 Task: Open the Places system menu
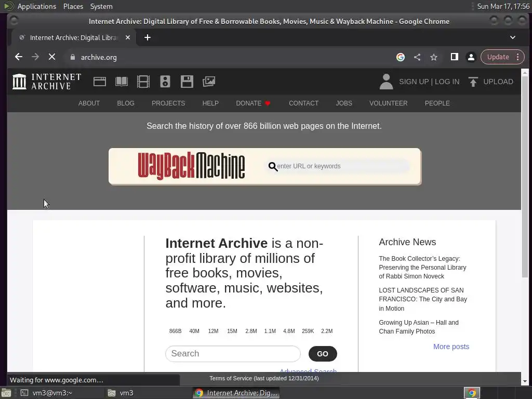pyautogui.click(x=73, y=6)
